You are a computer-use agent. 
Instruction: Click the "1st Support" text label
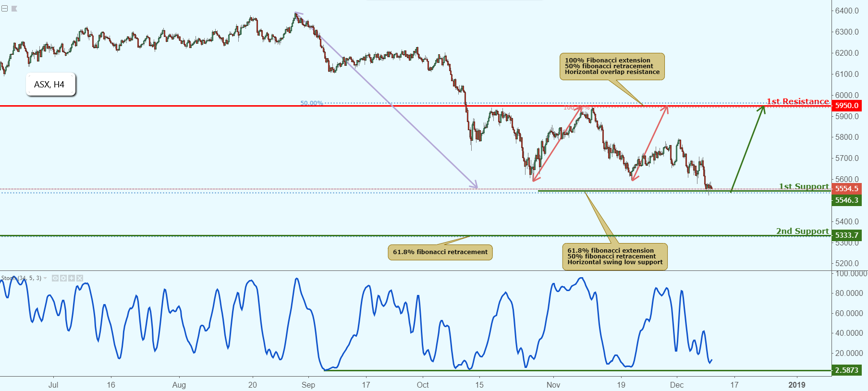click(x=804, y=186)
